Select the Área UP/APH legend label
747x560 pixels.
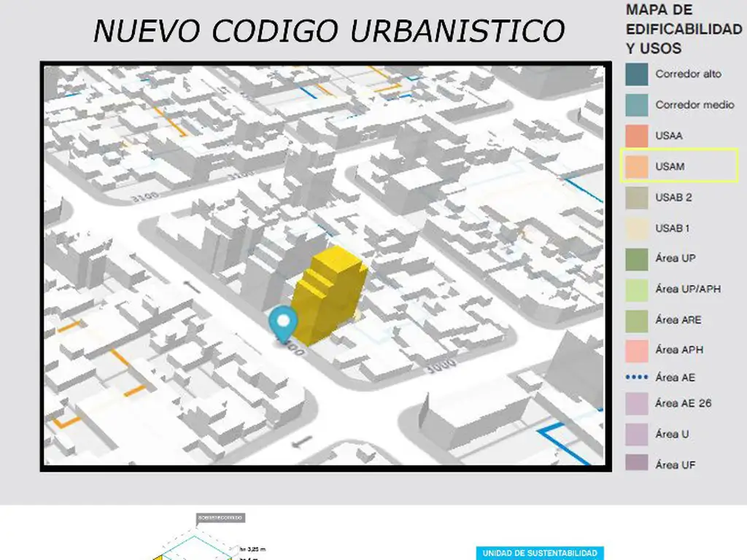687,289
